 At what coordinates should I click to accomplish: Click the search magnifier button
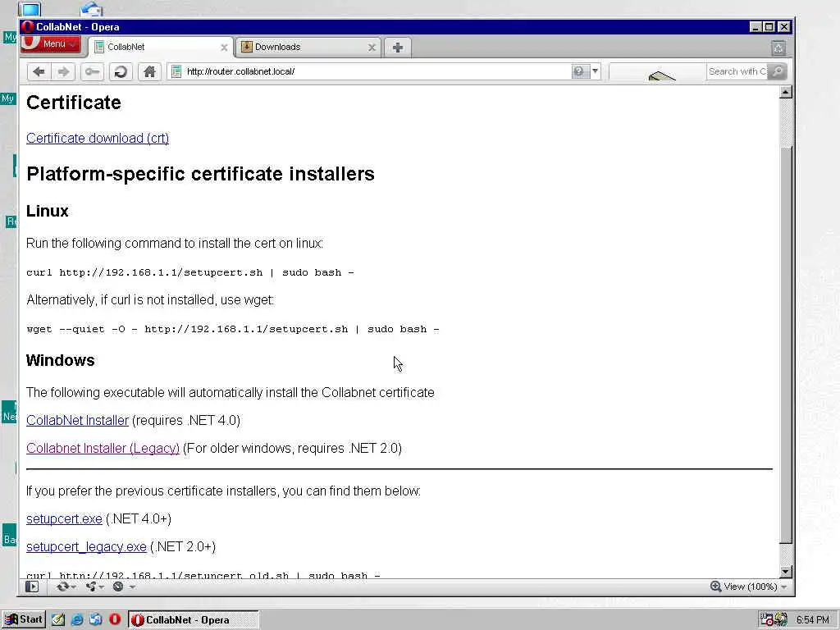[777, 71]
